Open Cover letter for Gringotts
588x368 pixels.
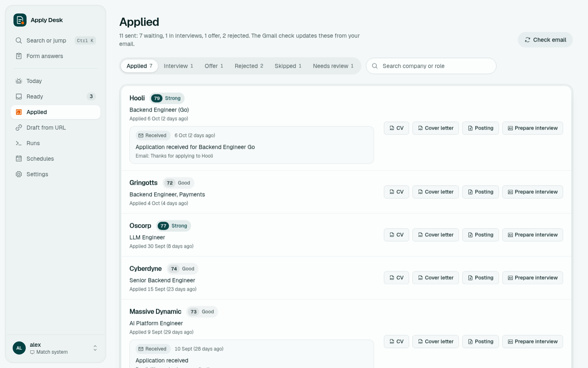click(x=436, y=192)
